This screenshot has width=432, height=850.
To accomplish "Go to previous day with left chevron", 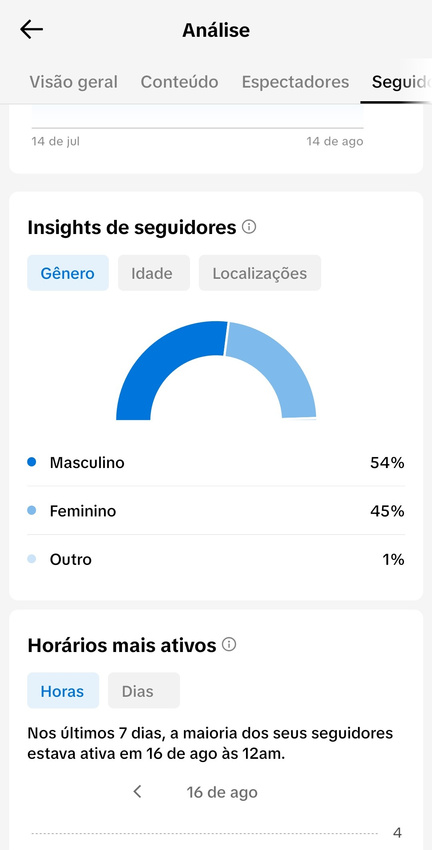I will [138, 791].
